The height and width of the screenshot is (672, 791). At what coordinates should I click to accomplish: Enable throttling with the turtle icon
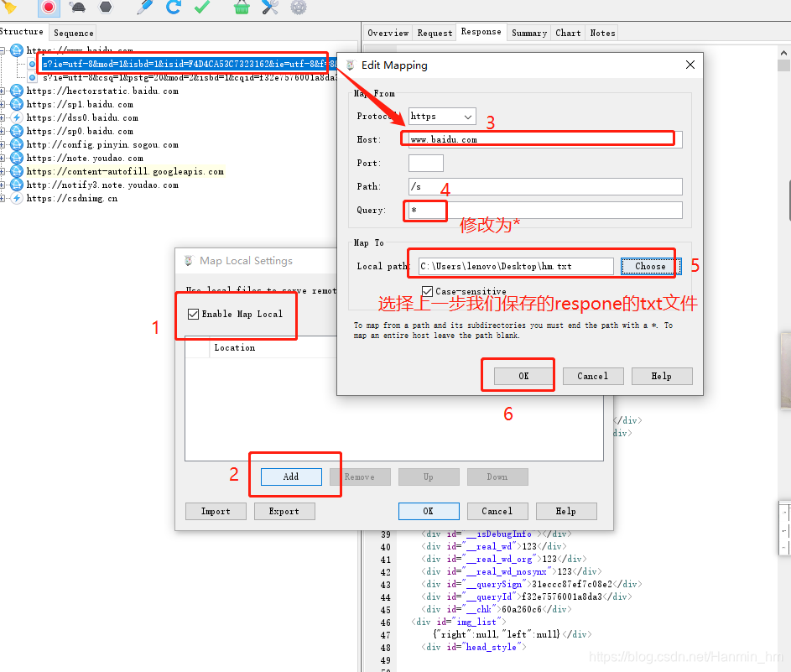click(x=77, y=7)
